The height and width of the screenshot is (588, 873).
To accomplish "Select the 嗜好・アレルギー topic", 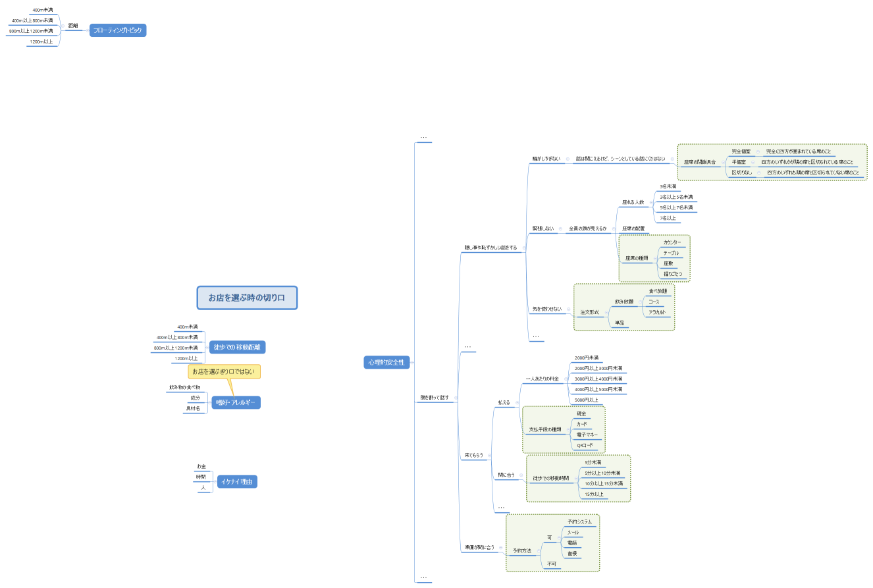I will point(236,402).
